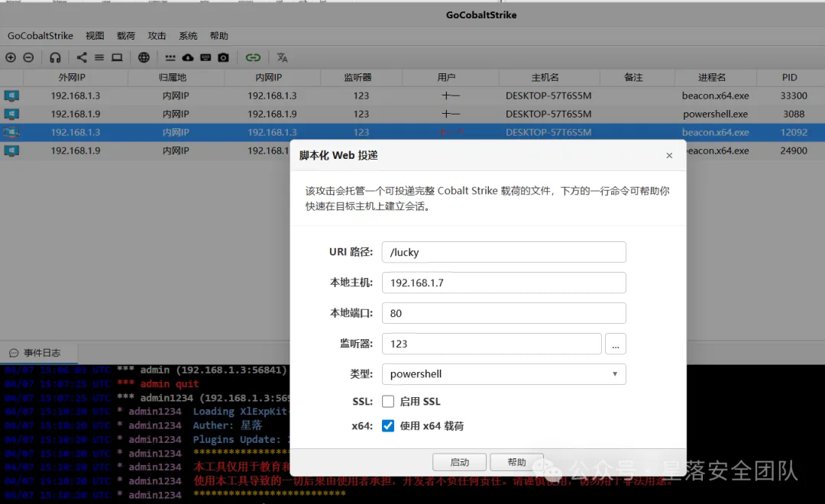Viewport: 825px width, 504px height.
Task: Click the green link icon in toolbar
Action: click(253, 57)
